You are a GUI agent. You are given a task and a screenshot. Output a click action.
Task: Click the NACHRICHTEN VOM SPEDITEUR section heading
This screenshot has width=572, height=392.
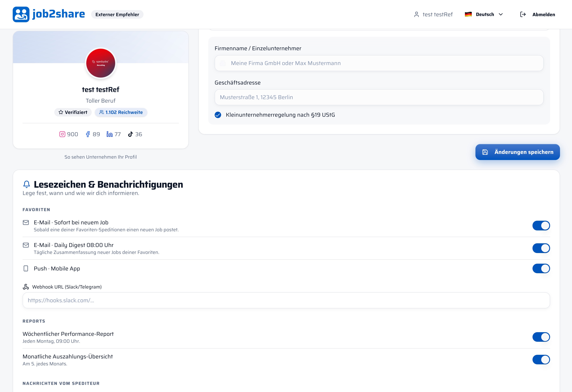(x=61, y=383)
